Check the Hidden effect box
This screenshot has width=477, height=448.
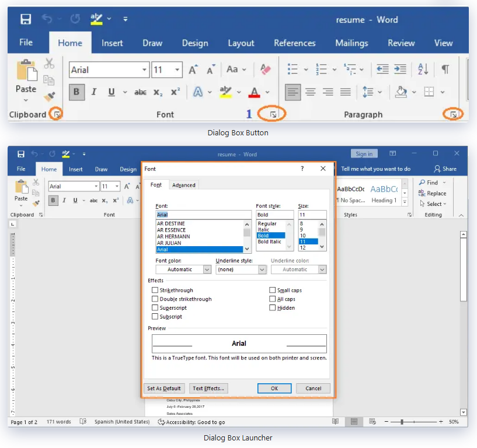click(272, 307)
